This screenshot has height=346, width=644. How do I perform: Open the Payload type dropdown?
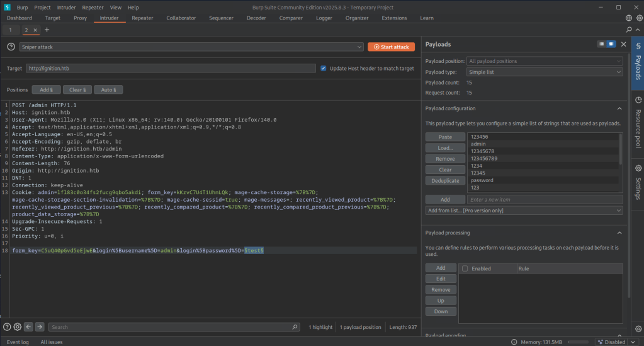click(x=545, y=72)
